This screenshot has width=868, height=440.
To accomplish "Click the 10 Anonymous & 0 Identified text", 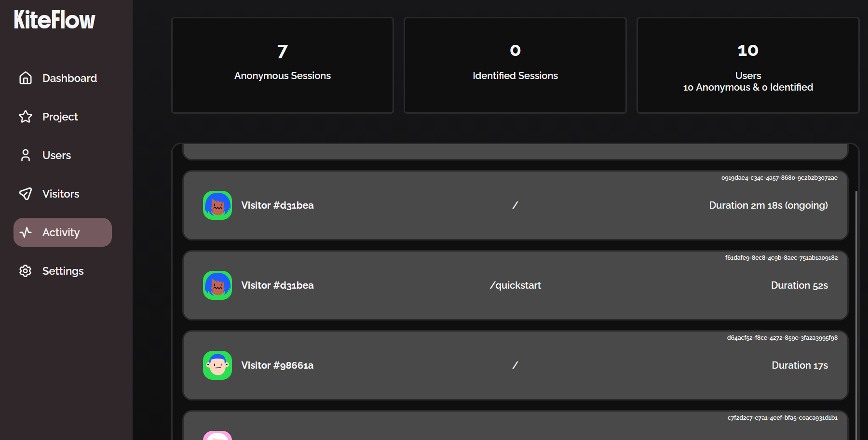I will [748, 87].
